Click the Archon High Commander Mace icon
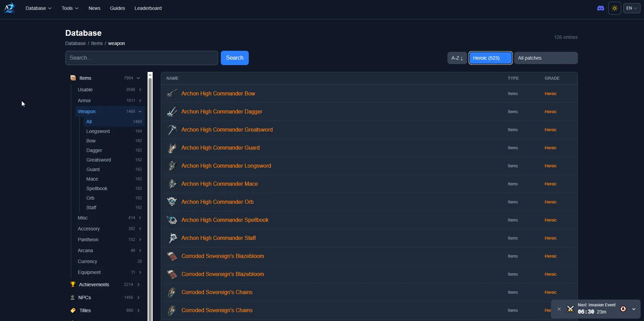The width and height of the screenshot is (644, 321). click(x=172, y=184)
